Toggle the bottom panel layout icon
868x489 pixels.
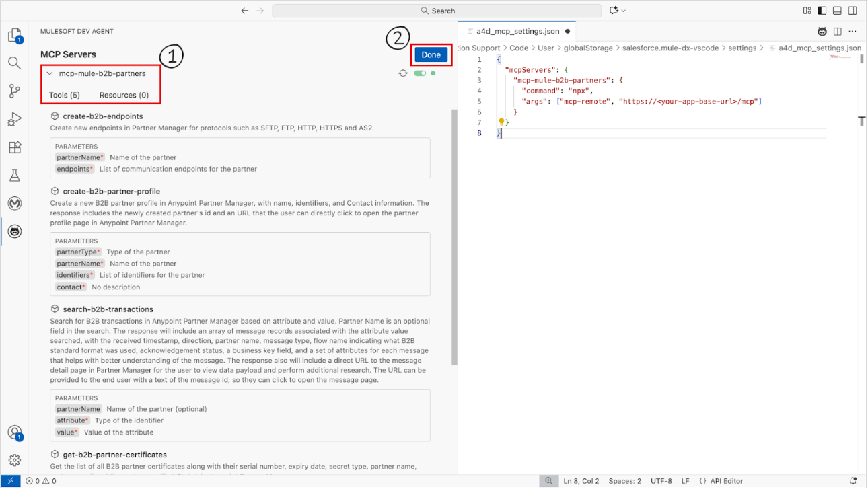pos(838,11)
